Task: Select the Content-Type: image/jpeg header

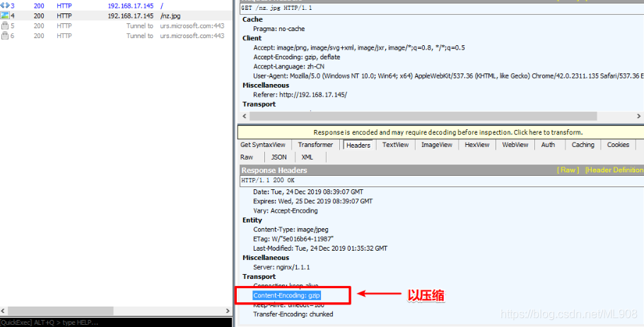Action: [291, 230]
